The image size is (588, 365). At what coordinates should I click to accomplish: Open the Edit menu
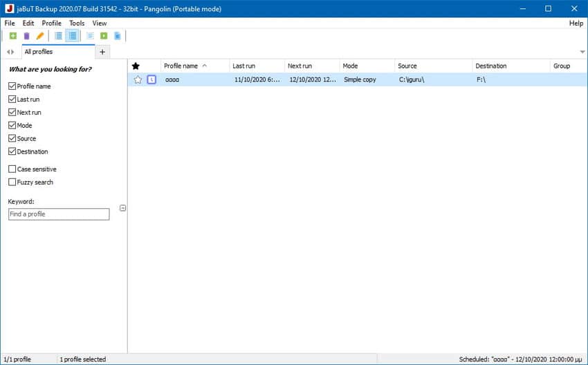[28, 24]
